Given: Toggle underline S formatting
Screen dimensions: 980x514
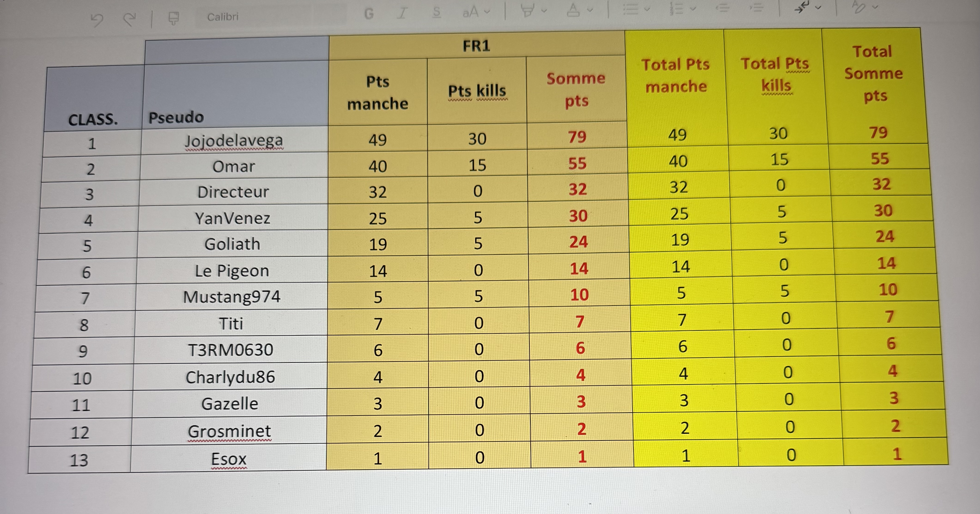Looking at the screenshot, I should tap(437, 12).
